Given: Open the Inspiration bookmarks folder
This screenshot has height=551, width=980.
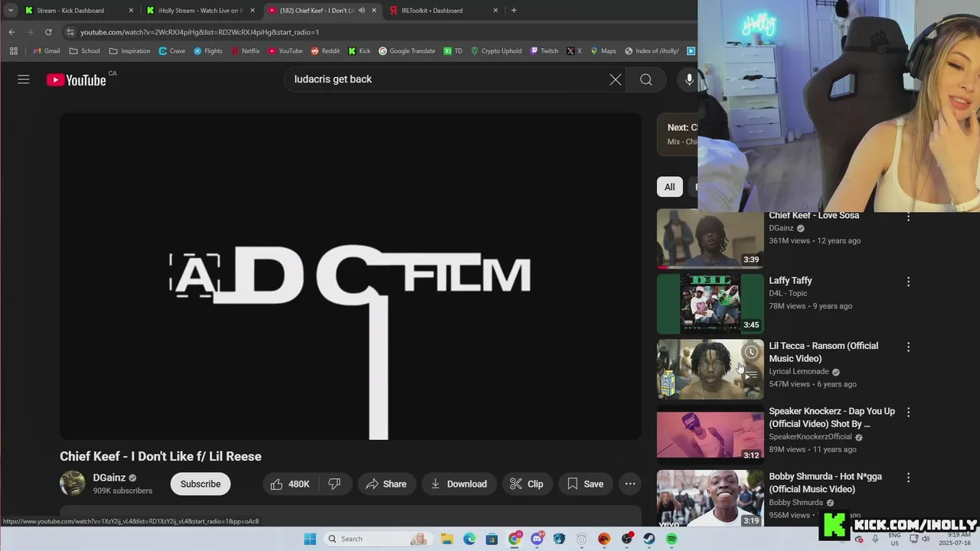Looking at the screenshot, I should [x=129, y=51].
